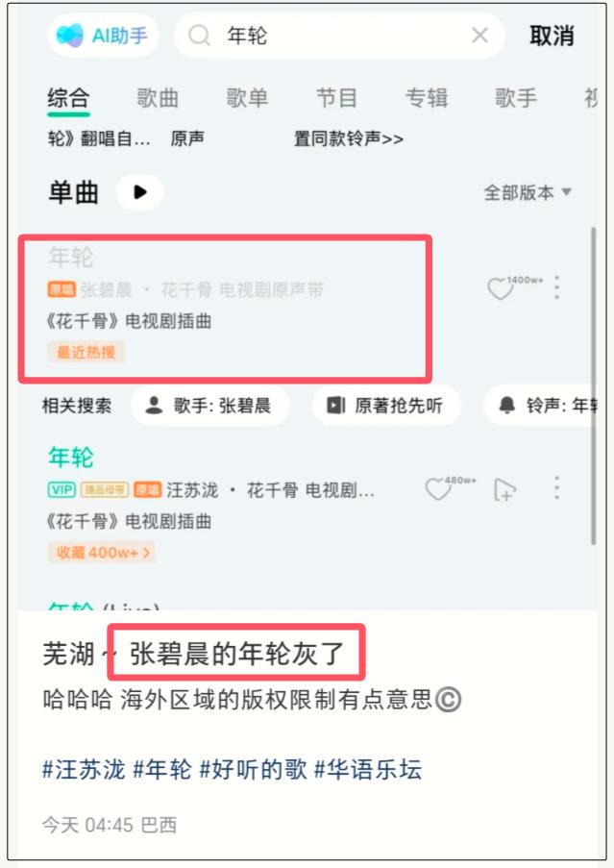Open the AI助手 assistant icon
The image size is (614, 868).
pos(102,36)
